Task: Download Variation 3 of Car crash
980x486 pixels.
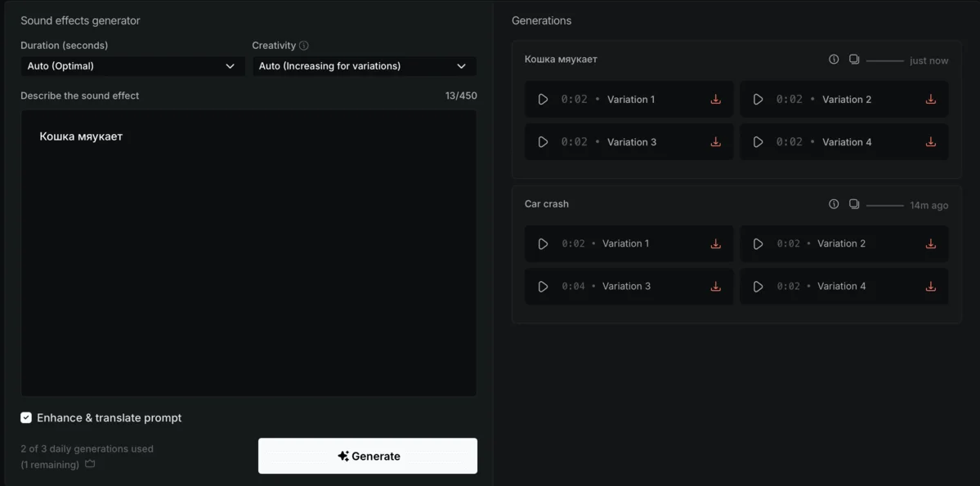Action: [x=715, y=287]
